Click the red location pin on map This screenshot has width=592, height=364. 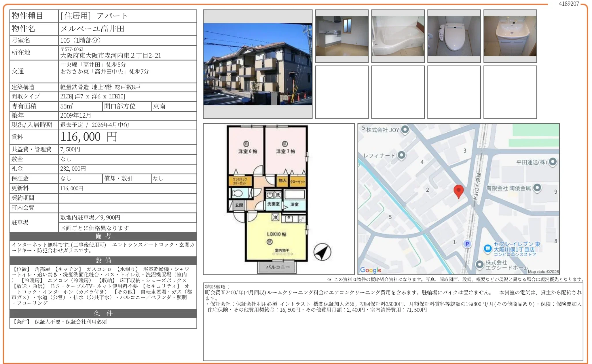(458, 190)
